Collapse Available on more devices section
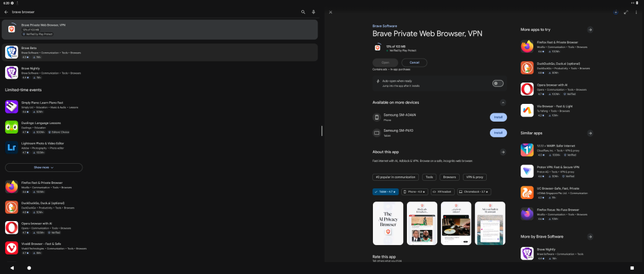The height and width of the screenshot is (274, 644). [502, 102]
